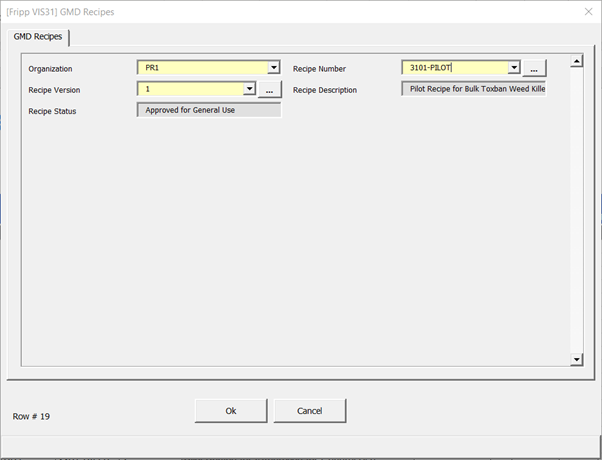Click the Recipe Description label

pos(325,90)
